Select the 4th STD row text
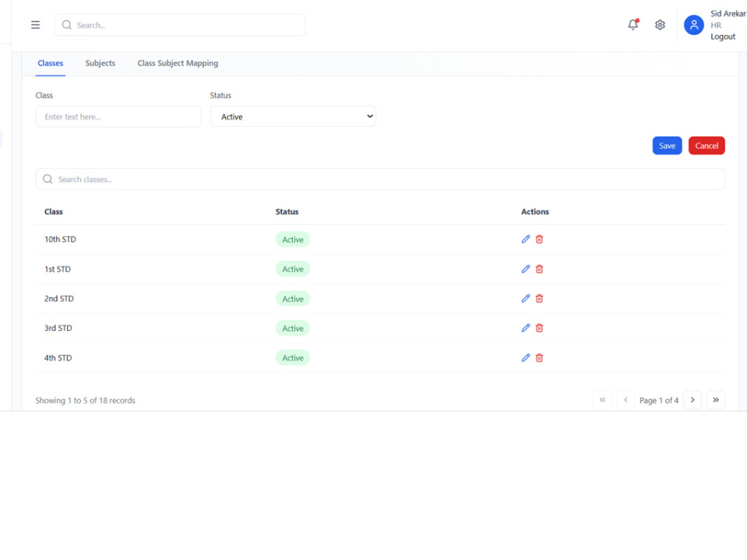747x560 pixels. click(58, 358)
